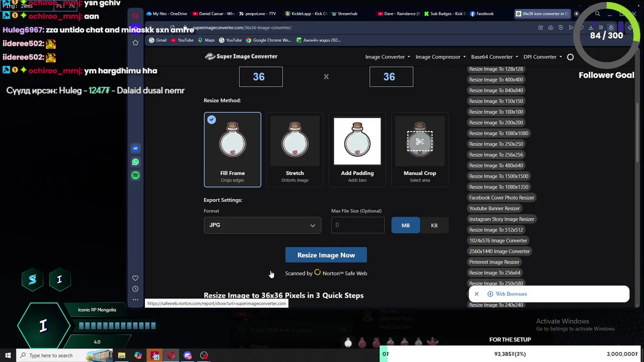The width and height of the screenshot is (644, 362).
Task: Expand the Base64 Converter menu
Action: click(x=494, y=57)
